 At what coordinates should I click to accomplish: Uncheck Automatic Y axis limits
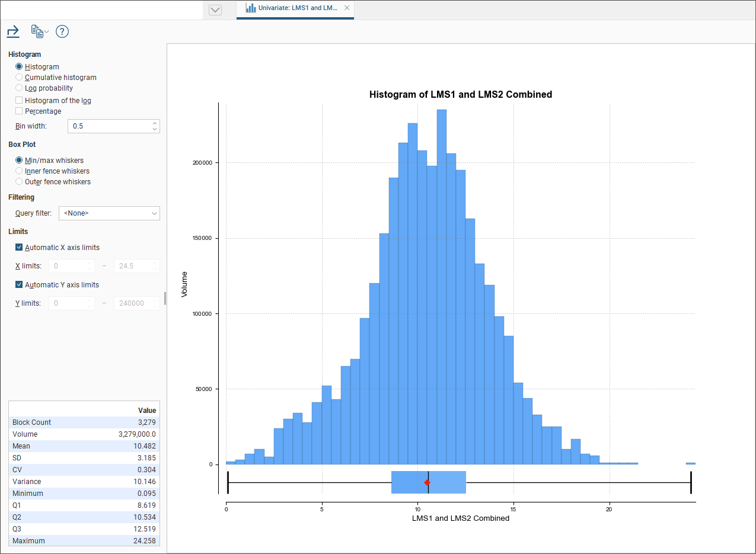point(19,285)
